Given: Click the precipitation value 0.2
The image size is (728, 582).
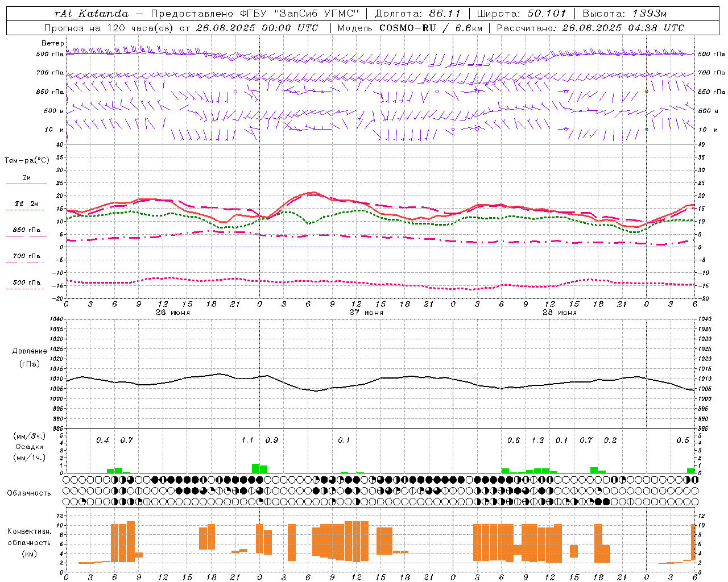Looking at the screenshot, I should point(610,440).
